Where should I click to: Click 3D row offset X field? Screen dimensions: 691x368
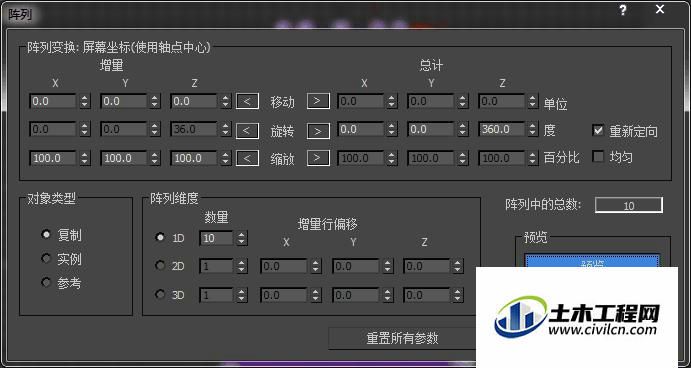tap(284, 295)
